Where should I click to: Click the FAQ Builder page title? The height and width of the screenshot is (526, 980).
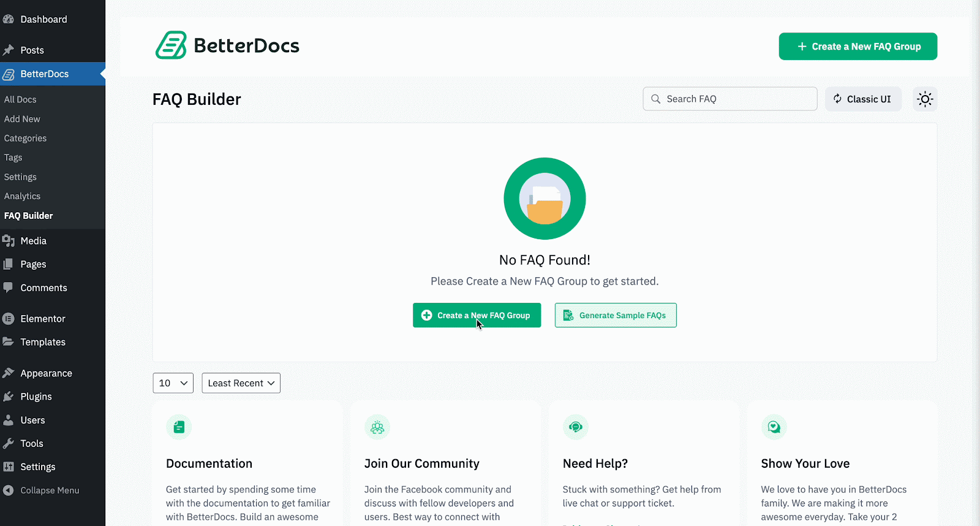197,99
